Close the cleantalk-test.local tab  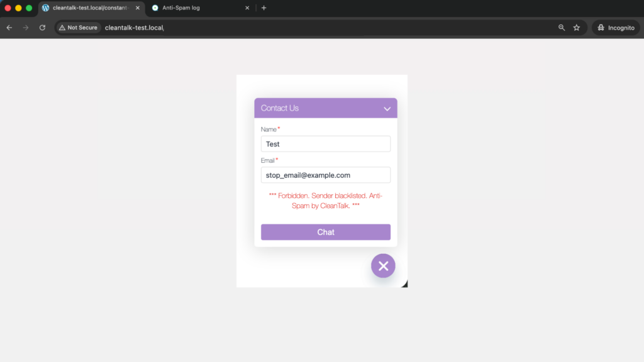138,8
